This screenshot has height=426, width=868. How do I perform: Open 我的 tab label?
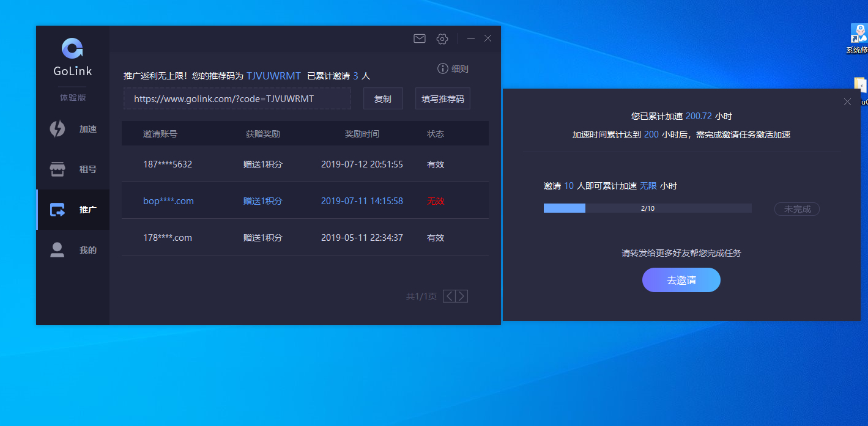coord(88,250)
